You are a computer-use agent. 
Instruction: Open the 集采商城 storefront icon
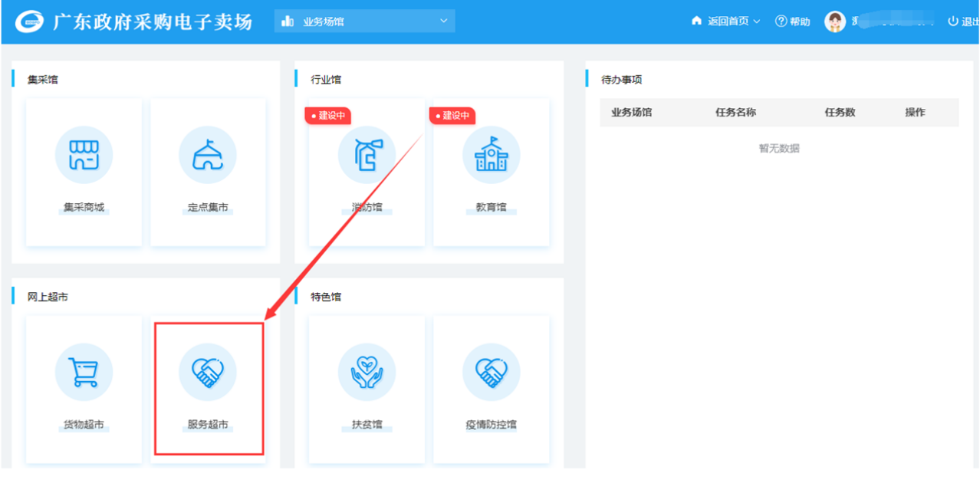(84, 155)
